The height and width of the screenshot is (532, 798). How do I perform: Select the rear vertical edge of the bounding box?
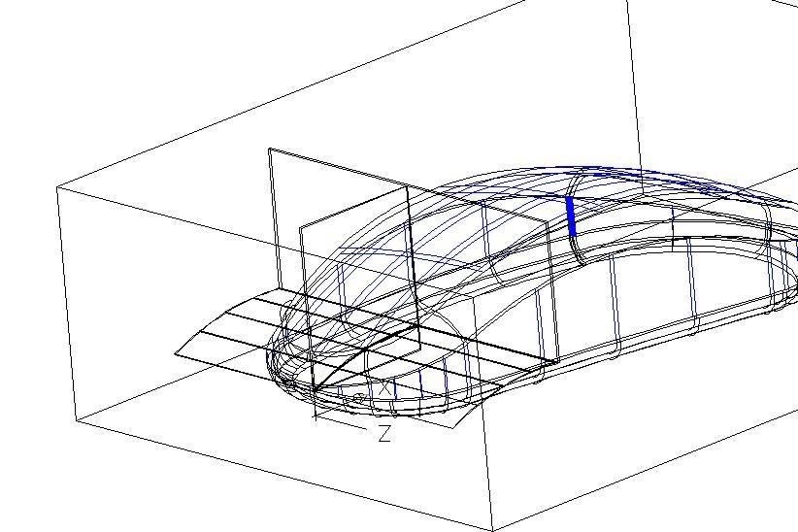[x=633, y=87]
